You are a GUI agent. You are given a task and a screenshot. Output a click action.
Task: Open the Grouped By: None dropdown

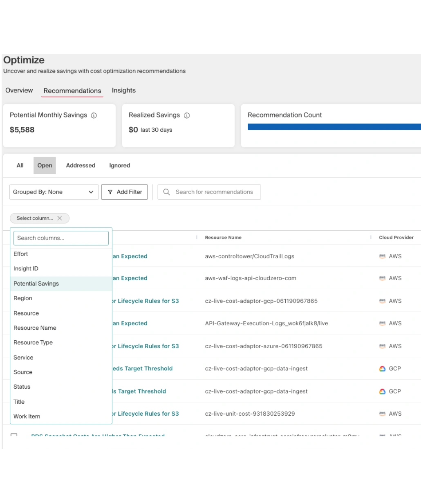click(x=54, y=192)
